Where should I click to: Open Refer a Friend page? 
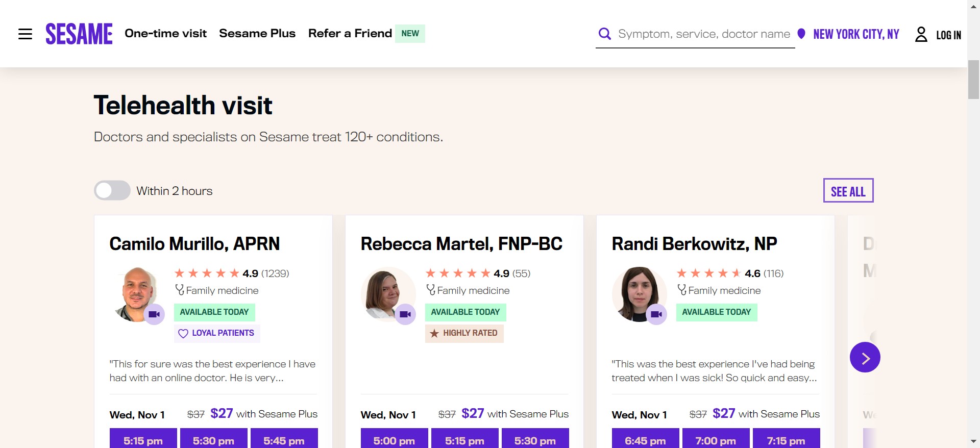[350, 34]
